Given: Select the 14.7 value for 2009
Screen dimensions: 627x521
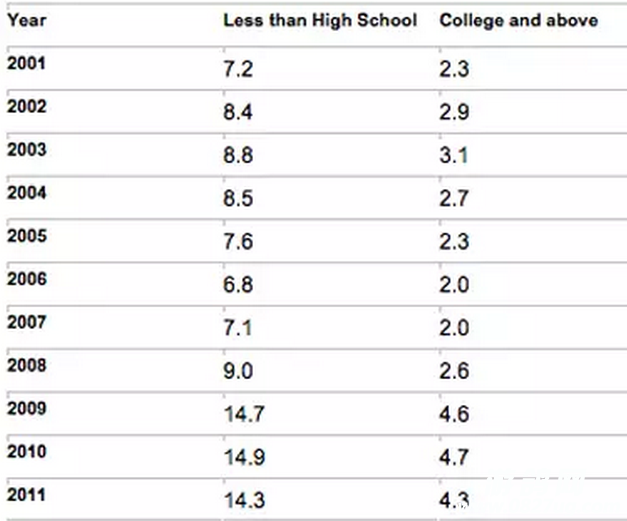Looking at the screenshot, I should 244,414.
